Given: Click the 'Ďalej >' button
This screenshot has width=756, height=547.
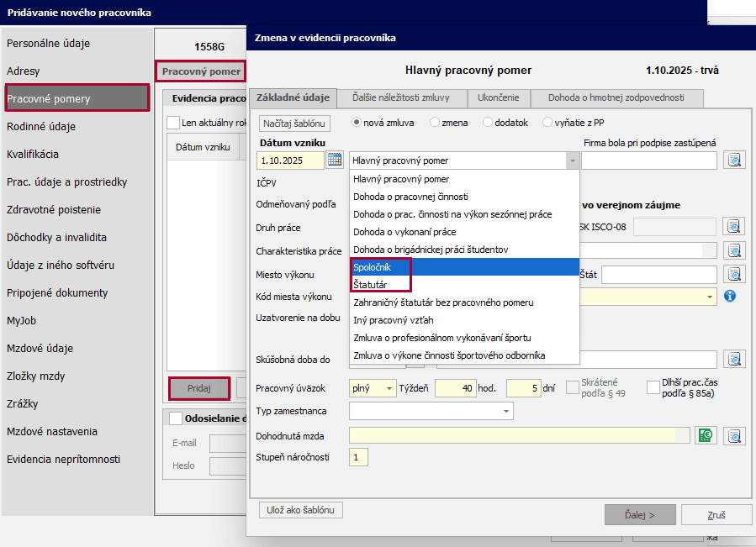Looking at the screenshot, I should [640, 514].
